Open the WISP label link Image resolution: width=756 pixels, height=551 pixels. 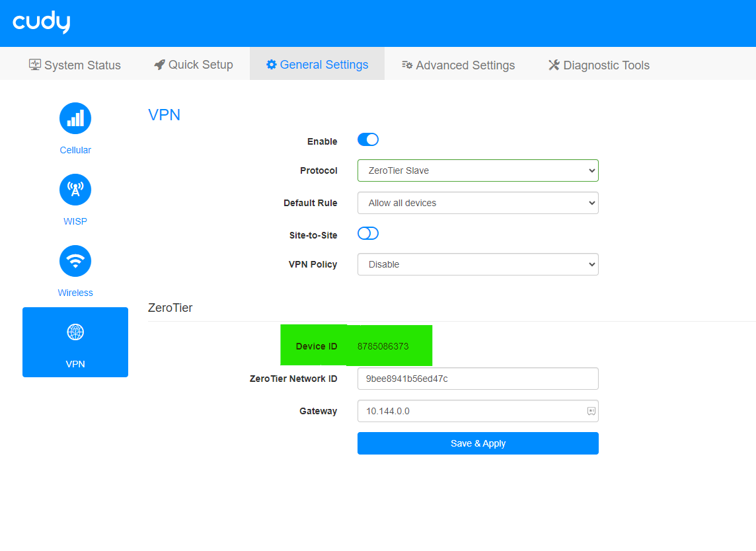[75, 221]
